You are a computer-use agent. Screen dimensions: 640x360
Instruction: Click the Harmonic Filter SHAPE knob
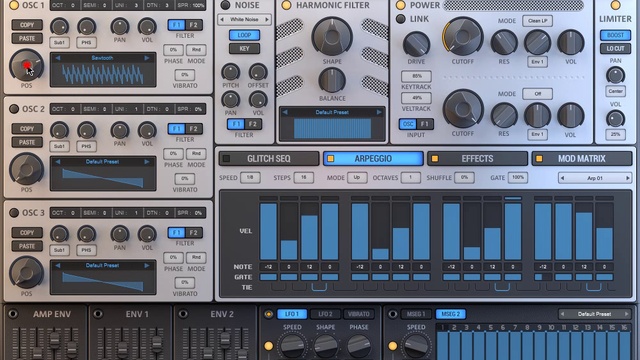pos(332,36)
